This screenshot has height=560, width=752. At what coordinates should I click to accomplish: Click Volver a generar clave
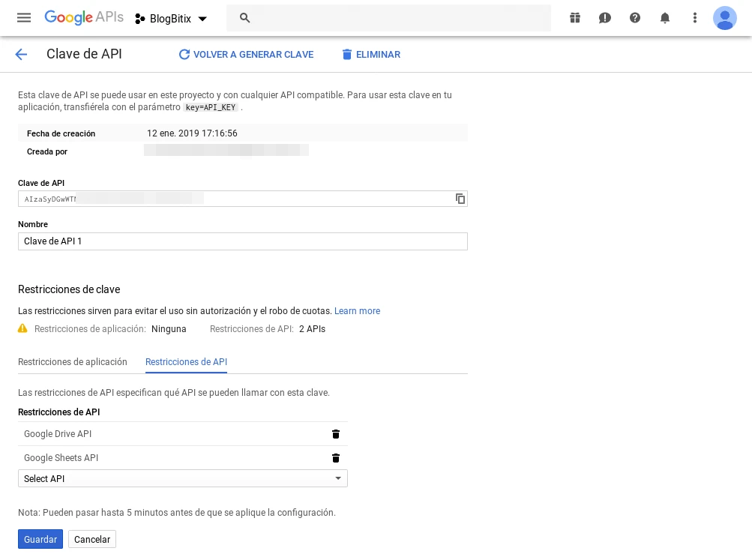246,55
